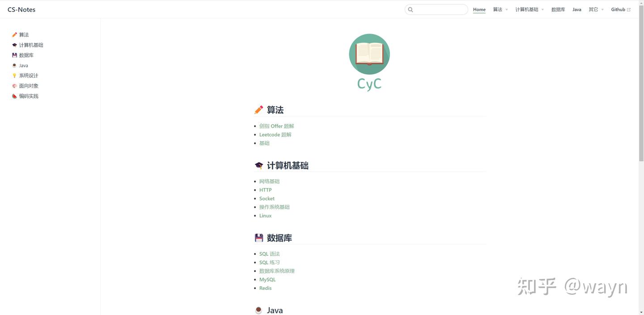Viewport: 644px width, 315px height.
Task: Open the 剑指 Offer 题解 link
Action: point(276,126)
